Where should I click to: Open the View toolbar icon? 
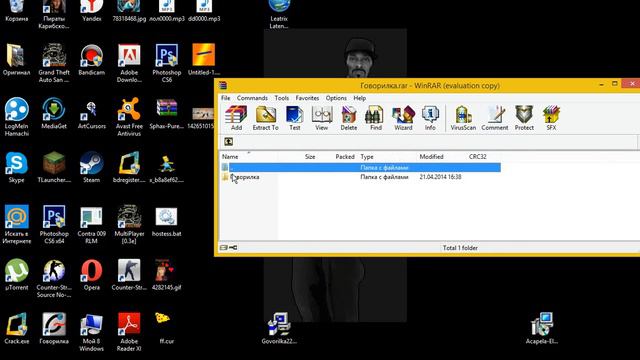[322, 118]
